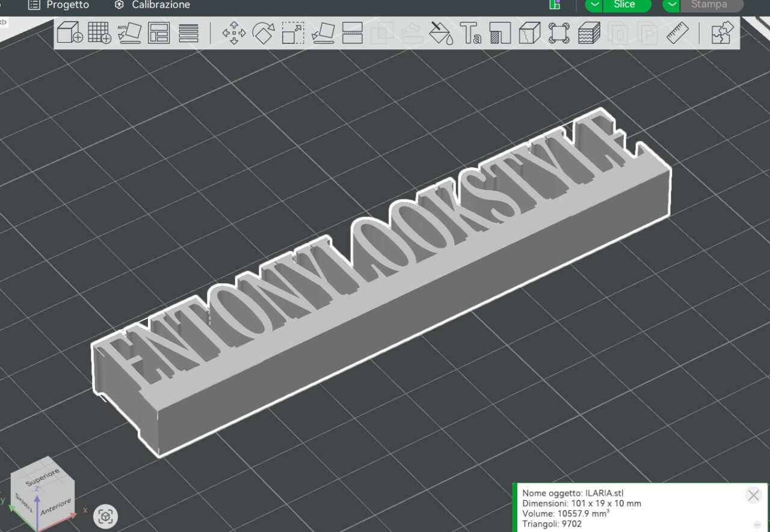770x532 pixels.
Task: Toggle the Assembly view puzzle icon
Action: (x=722, y=32)
